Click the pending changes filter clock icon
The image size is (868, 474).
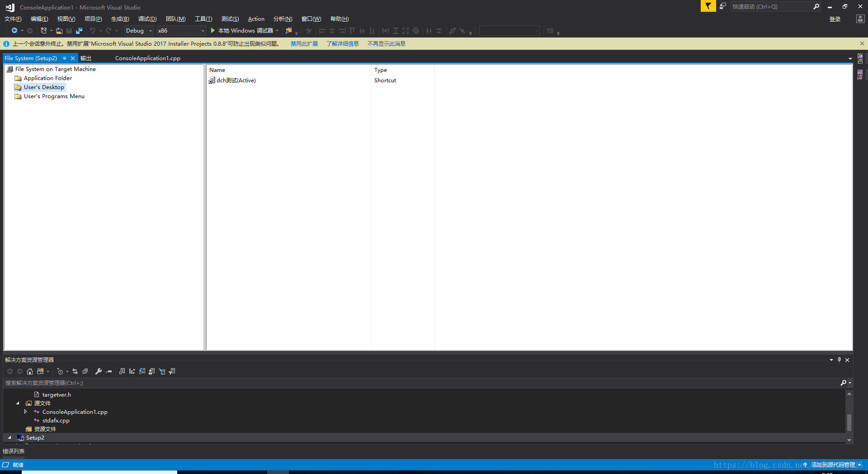coord(60,371)
